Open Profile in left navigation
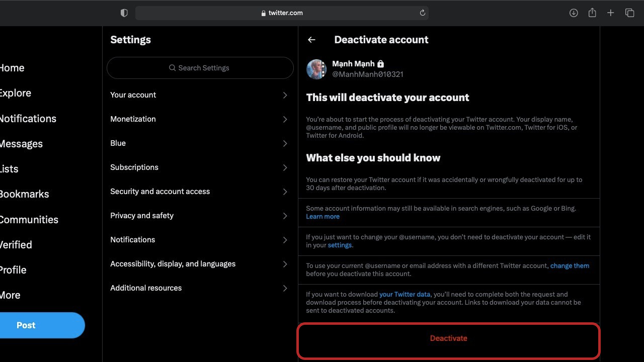This screenshot has width=644, height=362. tap(13, 270)
